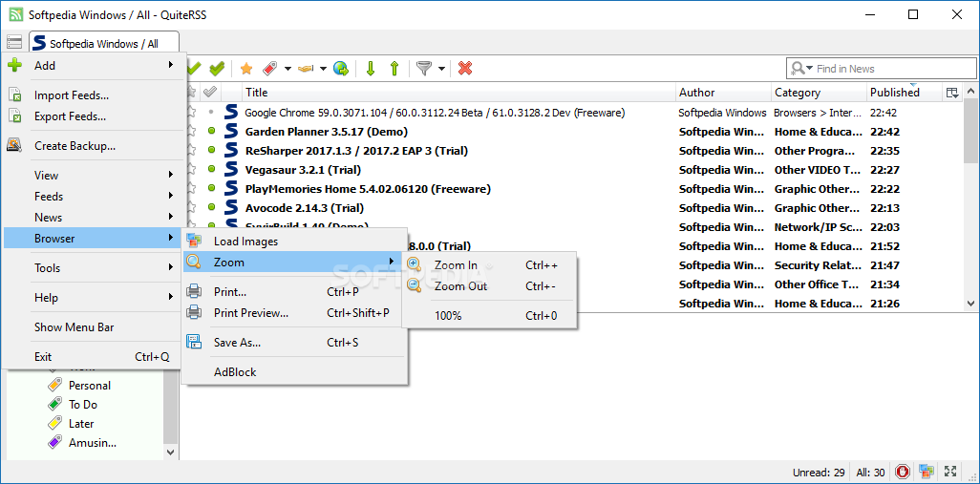Click the green plus Add icon

pyautogui.click(x=15, y=65)
